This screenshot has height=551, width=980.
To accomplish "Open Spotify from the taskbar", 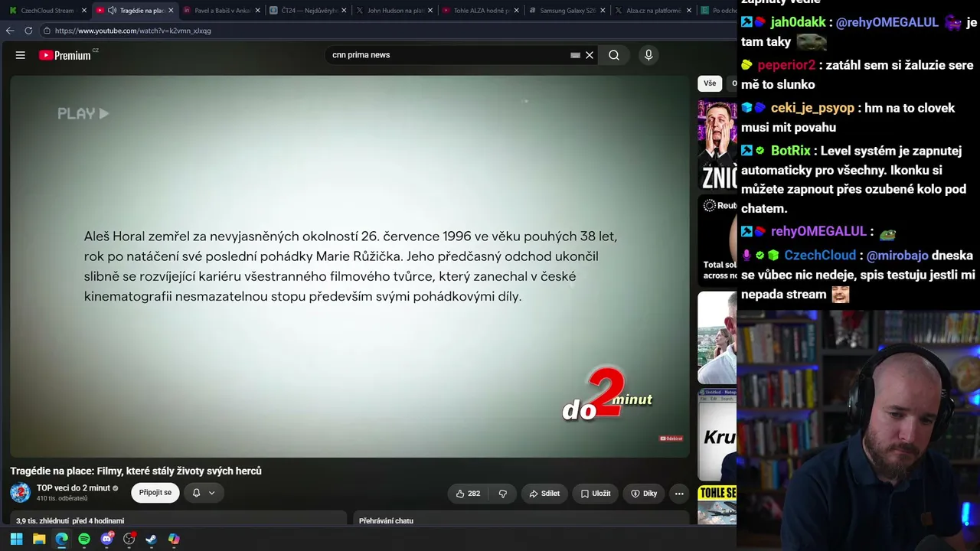I will click(84, 539).
